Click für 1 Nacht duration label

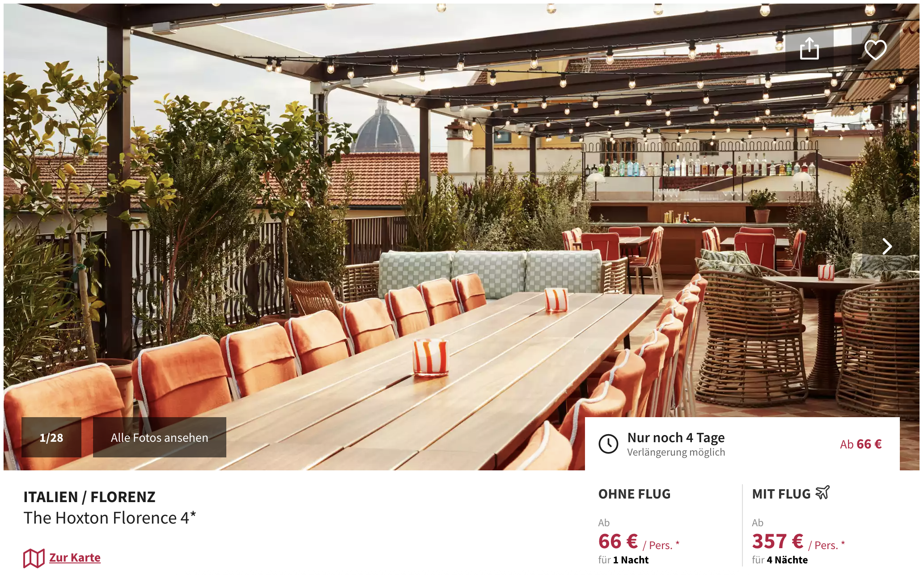click(623, 560)
